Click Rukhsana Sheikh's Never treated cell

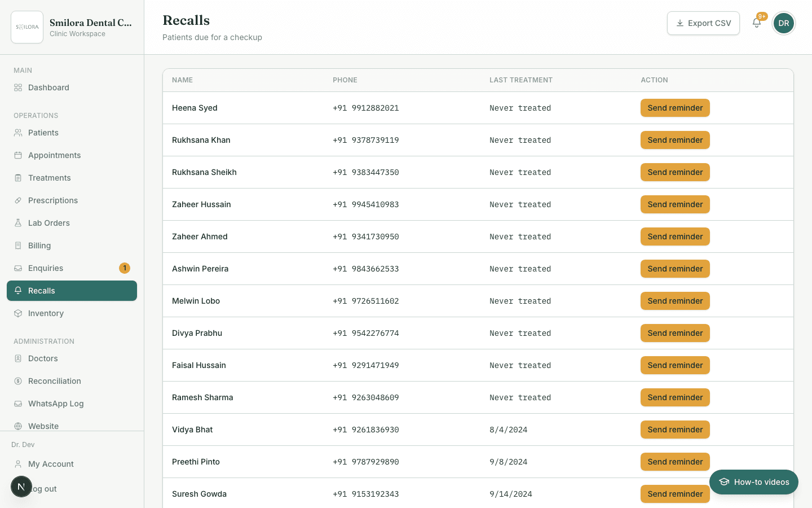(x=520, y=172)
